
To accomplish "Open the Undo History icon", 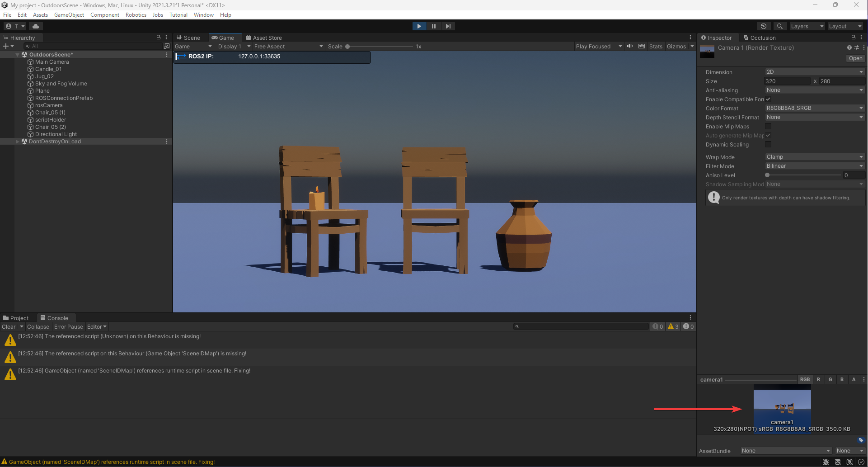I will pyautogui.click(x=764, y=26).
